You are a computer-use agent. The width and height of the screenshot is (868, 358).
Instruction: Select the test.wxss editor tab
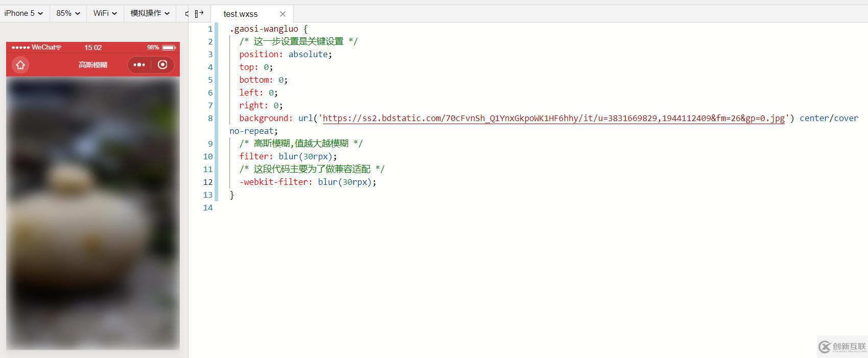tap(241, 14)
